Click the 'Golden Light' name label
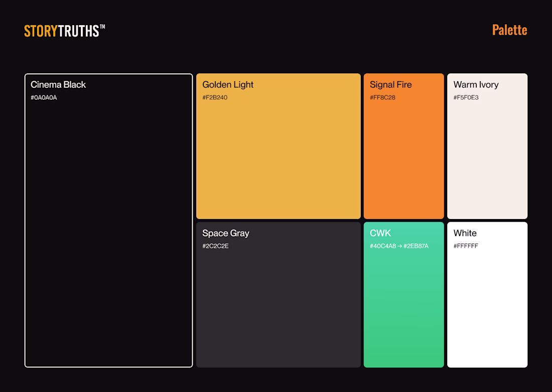The image size is (552, 392). click(x=228, y=85)
